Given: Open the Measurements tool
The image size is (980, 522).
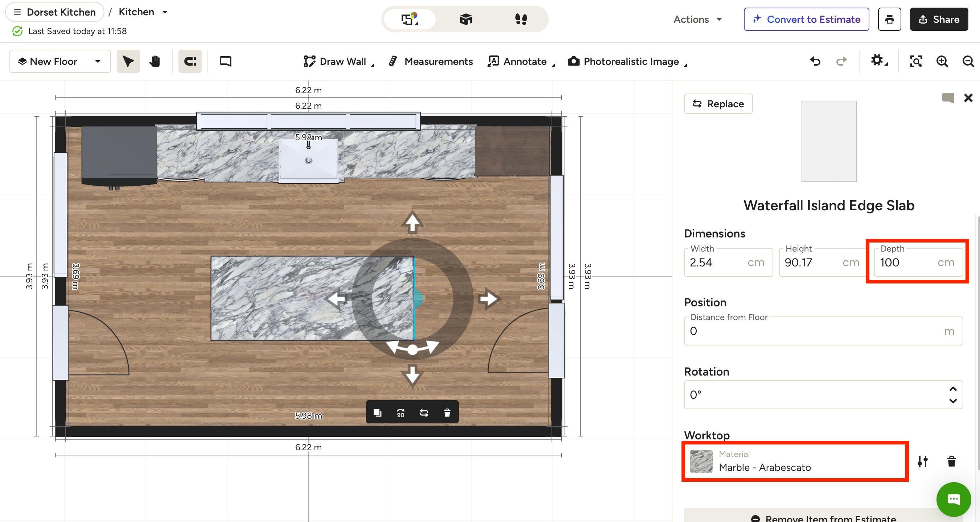Looking at the screenshot, I should click(x=431, y=61).
